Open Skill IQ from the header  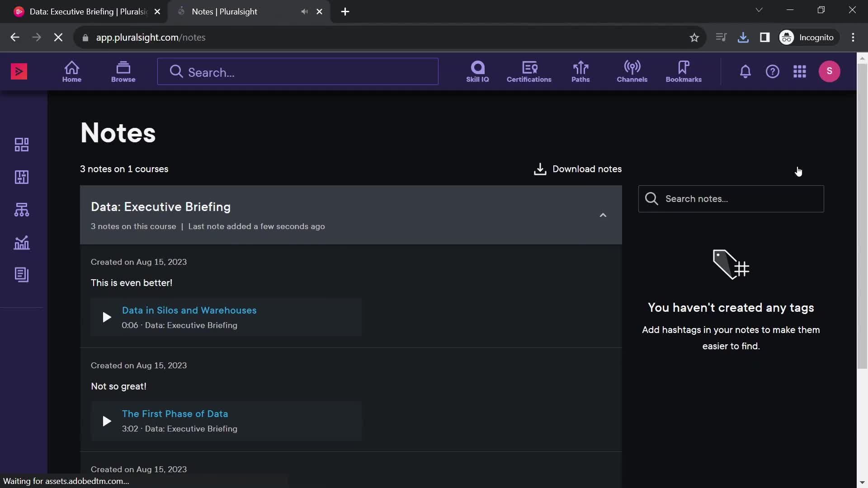click(x=477, y=71)
